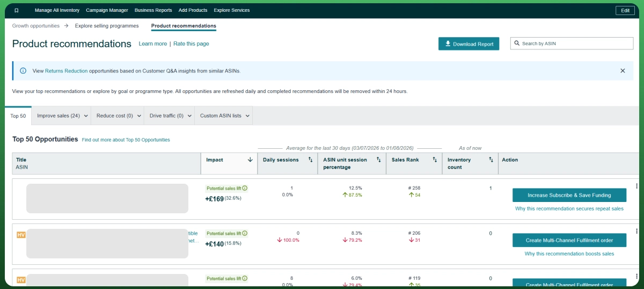The image size is (644, 289).
Task: Click the # 258 sales rank value
Action: pyautogui.click(x=414, y=188)
